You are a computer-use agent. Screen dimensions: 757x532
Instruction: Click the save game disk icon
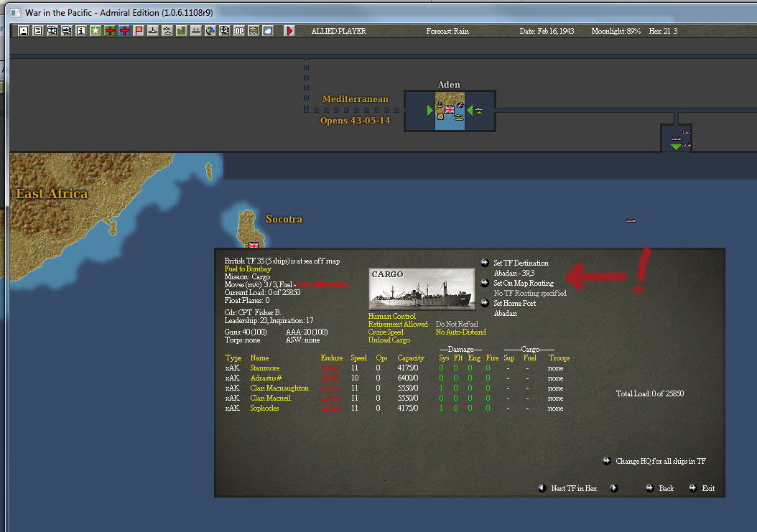click(24, 31)
